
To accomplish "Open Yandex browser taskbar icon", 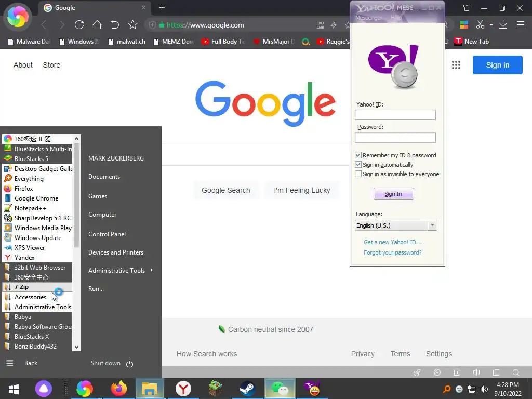I will point(183,389).
